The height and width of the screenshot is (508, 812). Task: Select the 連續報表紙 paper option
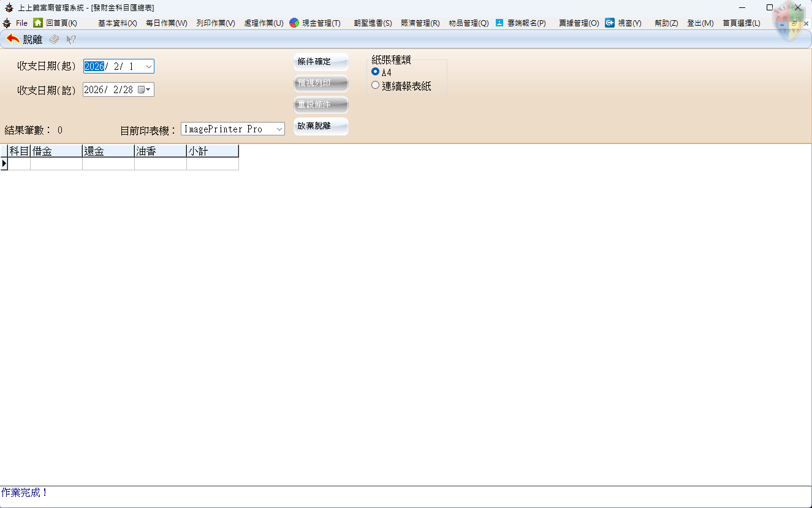(x=376, y=86)
